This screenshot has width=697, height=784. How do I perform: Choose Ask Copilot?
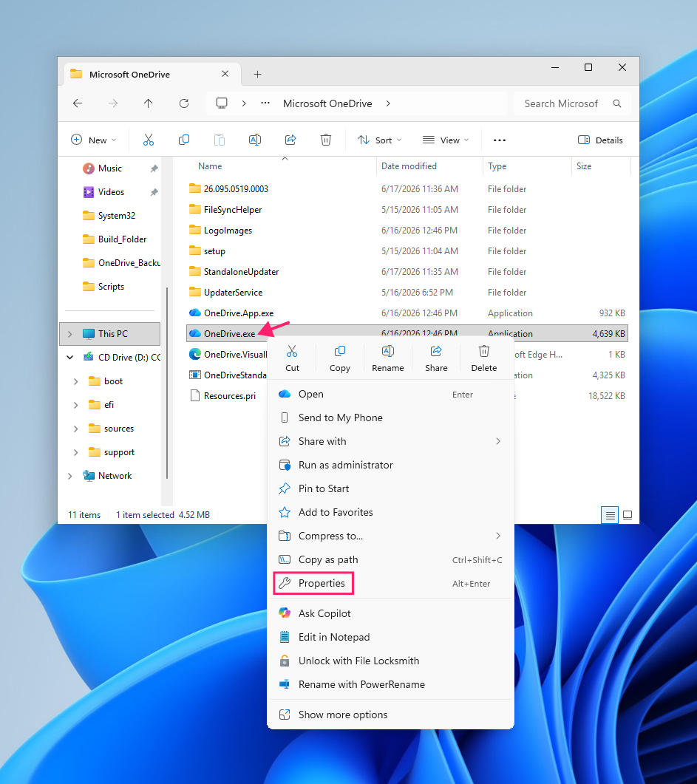390,613
